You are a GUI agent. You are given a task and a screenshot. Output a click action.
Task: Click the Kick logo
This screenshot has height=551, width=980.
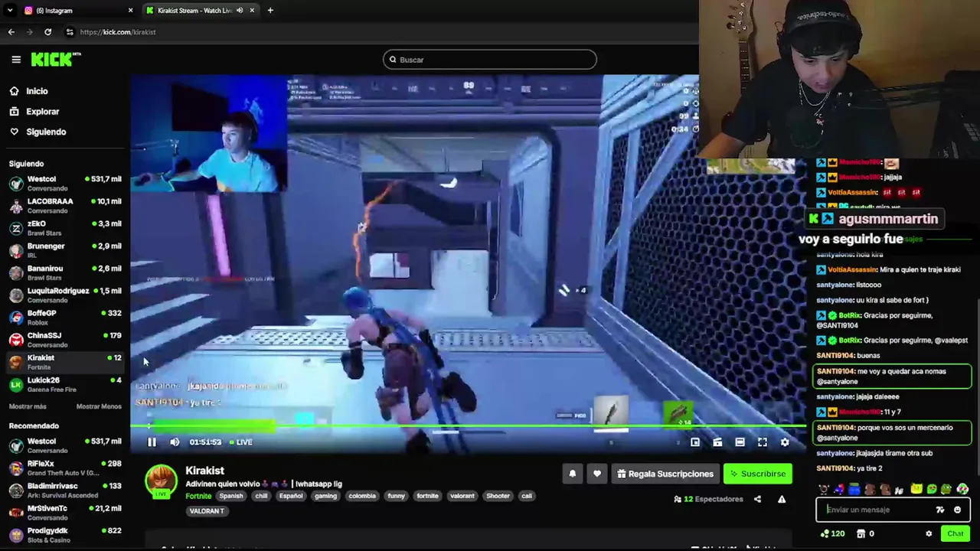click(55, 59)
